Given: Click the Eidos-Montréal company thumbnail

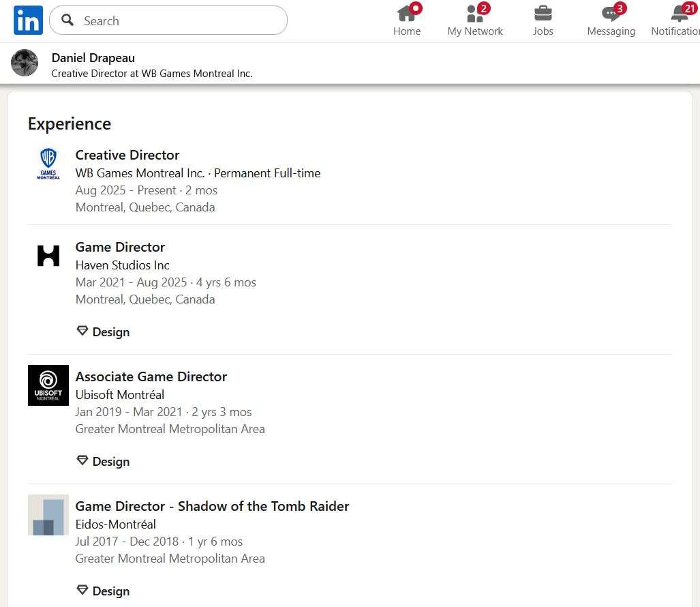Looking at the screenshot, I should pyautogui.click(x=48, y=515).
